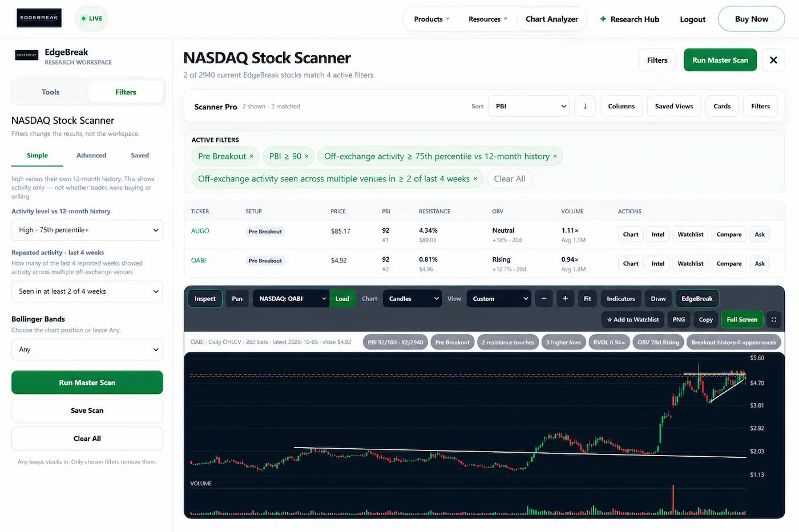Open the Sort PBI dropdown

point(528,106)
